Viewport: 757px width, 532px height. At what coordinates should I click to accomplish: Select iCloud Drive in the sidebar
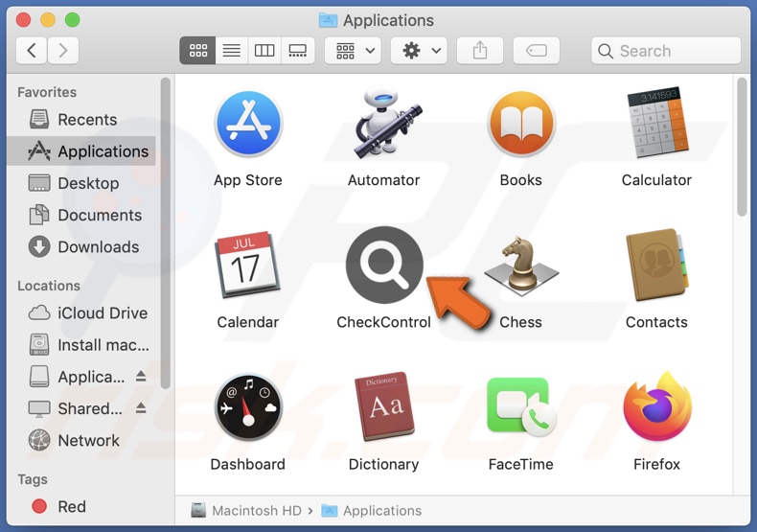tap(82, 312)
